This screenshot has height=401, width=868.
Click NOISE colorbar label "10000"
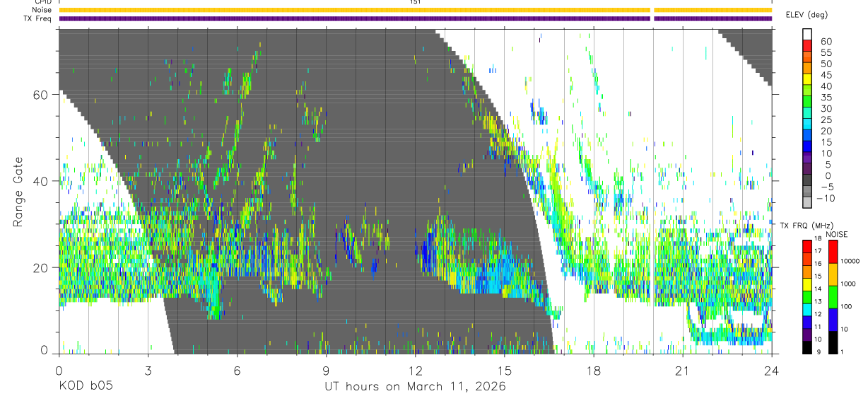pyautogui.click(x=851, y=261)
